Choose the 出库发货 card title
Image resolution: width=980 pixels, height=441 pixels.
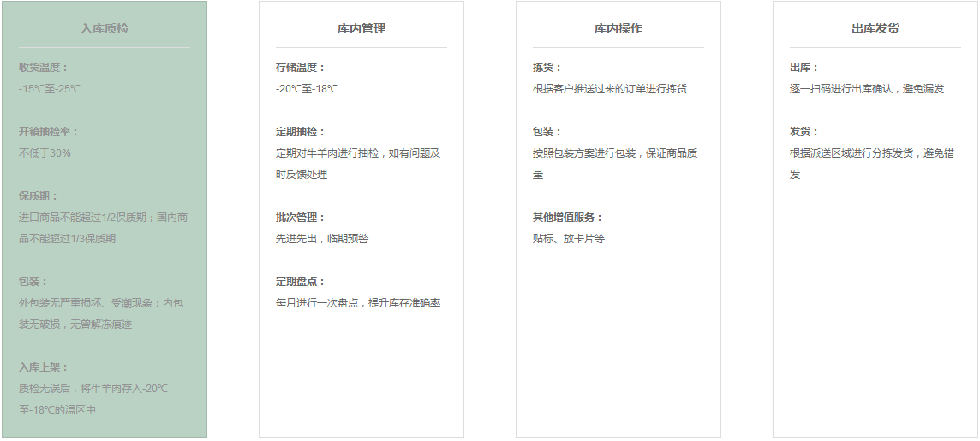click(x=875, y=28)
